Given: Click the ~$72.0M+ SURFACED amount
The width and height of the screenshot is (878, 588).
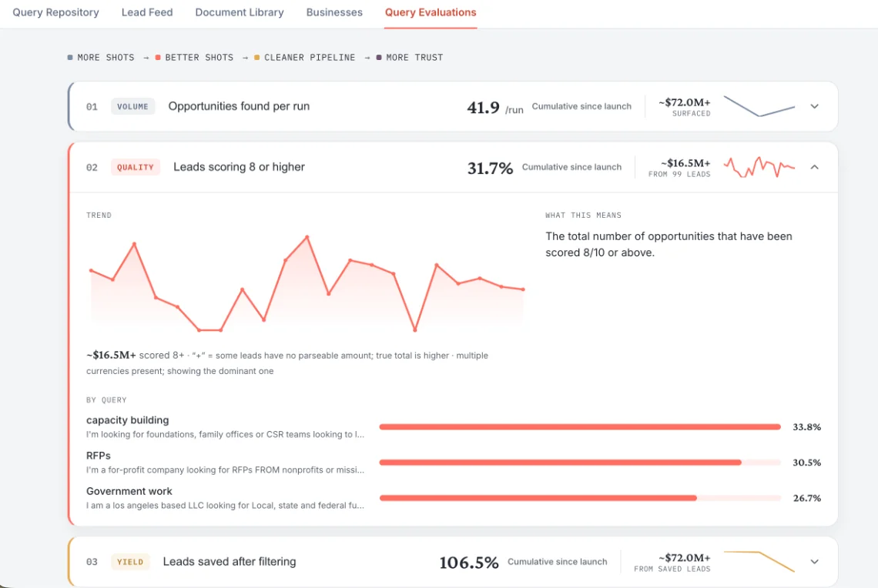Looking at the screenshot, I should (684, 107).
